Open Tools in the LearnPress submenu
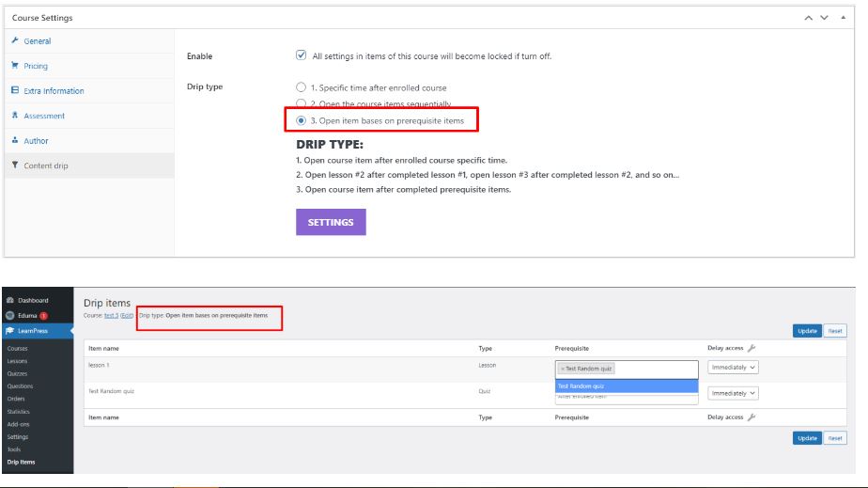 coord(14,449)
